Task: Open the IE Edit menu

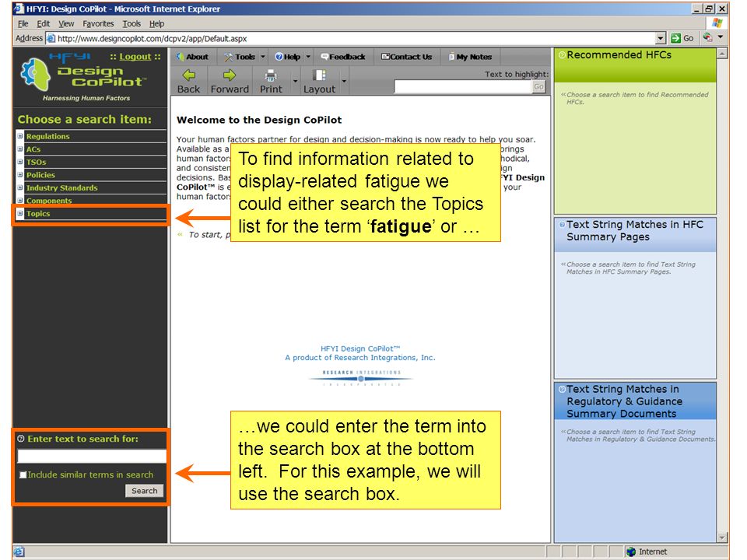Action: click(44, 23)
